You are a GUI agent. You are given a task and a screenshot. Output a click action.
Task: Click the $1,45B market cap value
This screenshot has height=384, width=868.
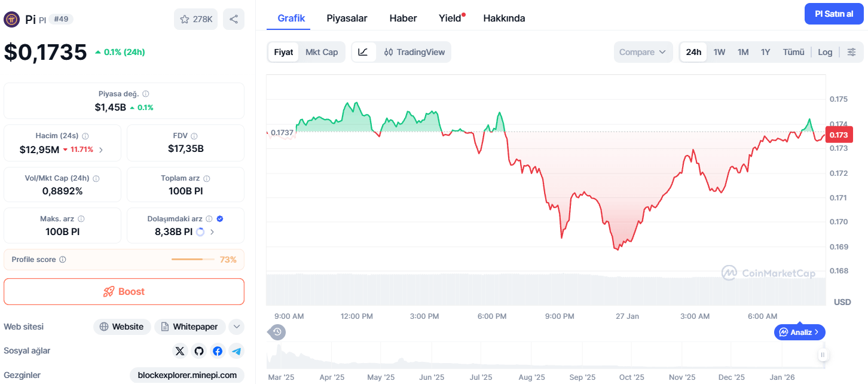pyautogui.click(x=110, y=107)
